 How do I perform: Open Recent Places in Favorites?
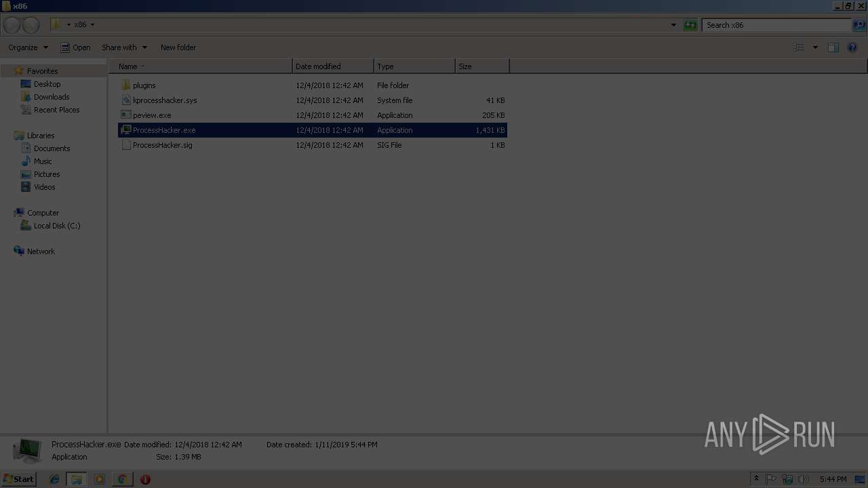click(56, 110)
